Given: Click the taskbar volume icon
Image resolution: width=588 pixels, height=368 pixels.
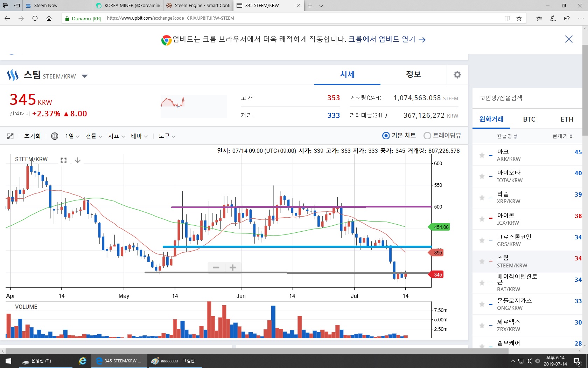Looking at the screenshot, I should coord(529,361).
